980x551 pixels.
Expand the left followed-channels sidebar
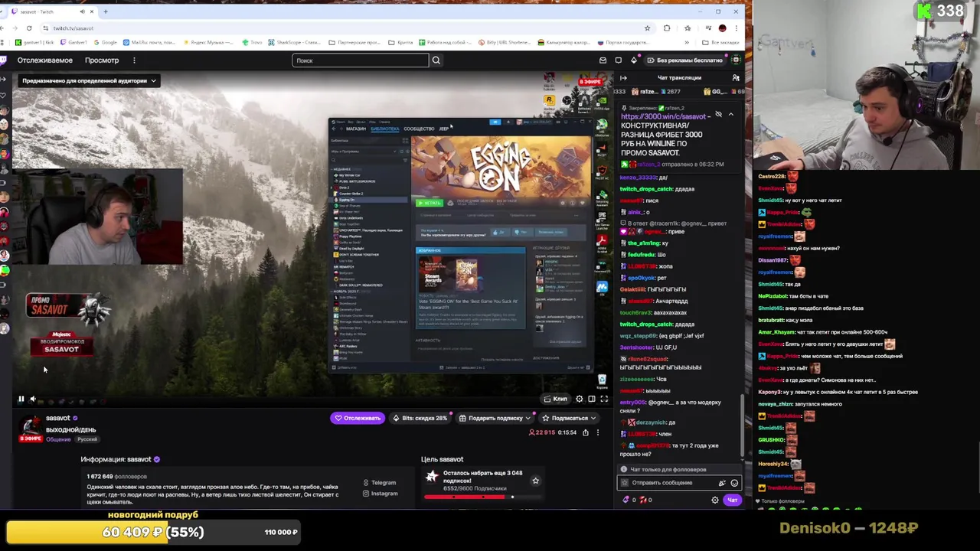pos(4,78)
